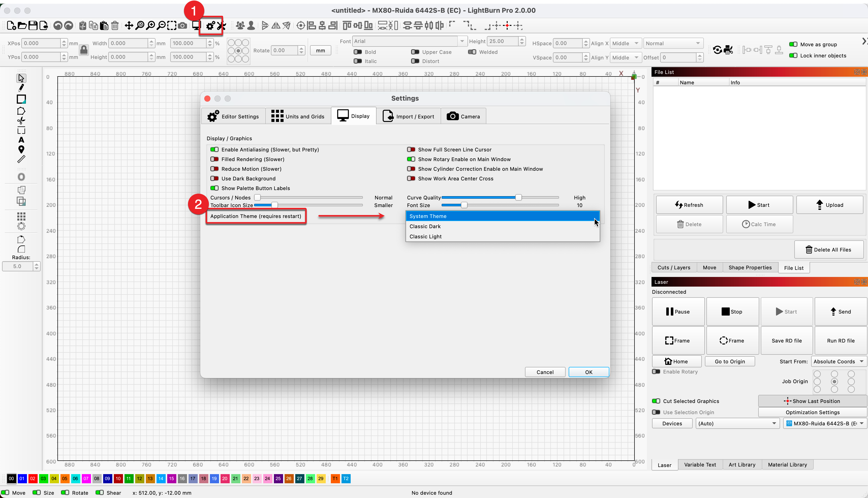Redo the last action
Viewport: 868px width, 498px height.
(x=69, y=26)
